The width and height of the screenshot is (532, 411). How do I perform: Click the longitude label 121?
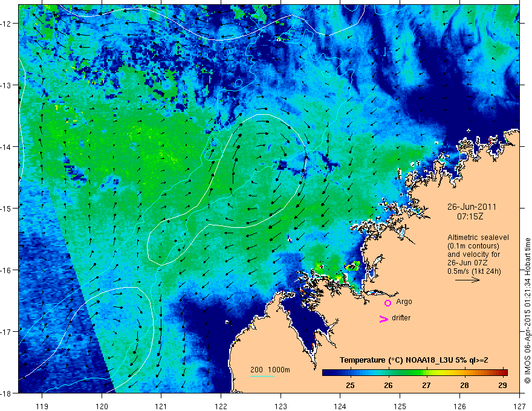point(161,406)
